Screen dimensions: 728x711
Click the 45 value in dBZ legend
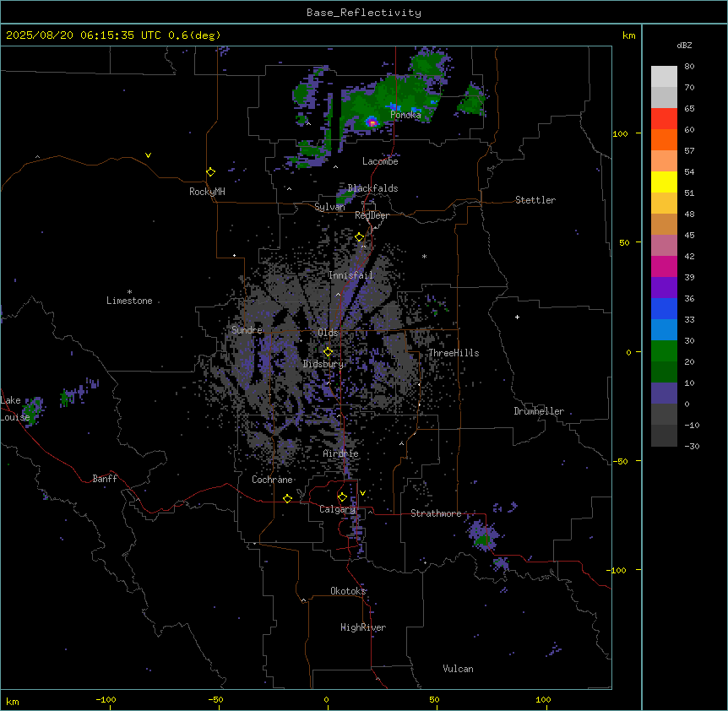tap(689, 236)
